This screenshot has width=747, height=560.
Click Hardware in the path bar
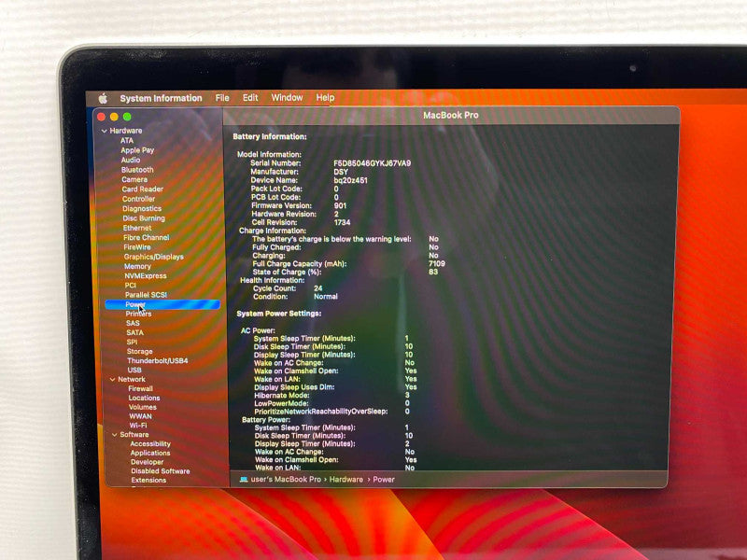click(345, 480)
